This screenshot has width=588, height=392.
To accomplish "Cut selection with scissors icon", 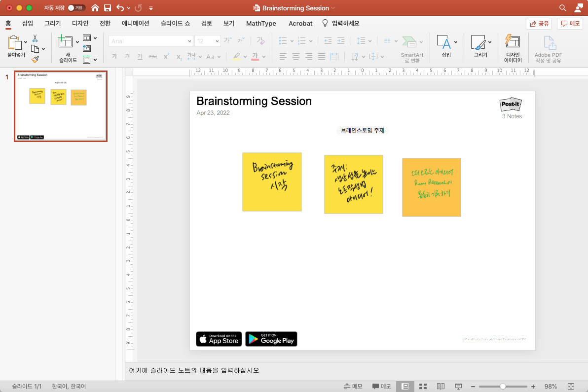I will tap(35, 38).
